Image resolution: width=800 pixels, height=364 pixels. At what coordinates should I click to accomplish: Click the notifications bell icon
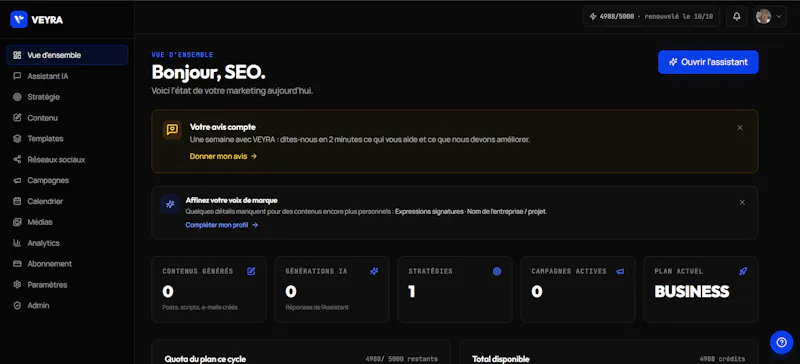click(x=737, y=16)
